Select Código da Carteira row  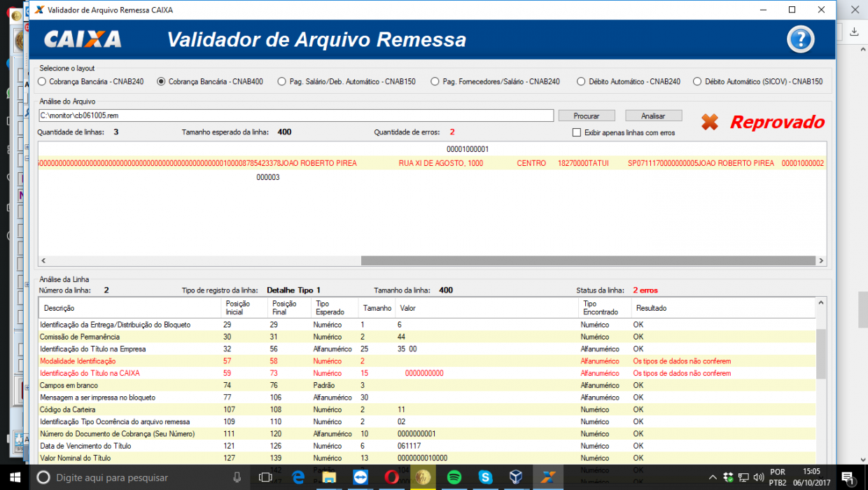coord(427,409)
